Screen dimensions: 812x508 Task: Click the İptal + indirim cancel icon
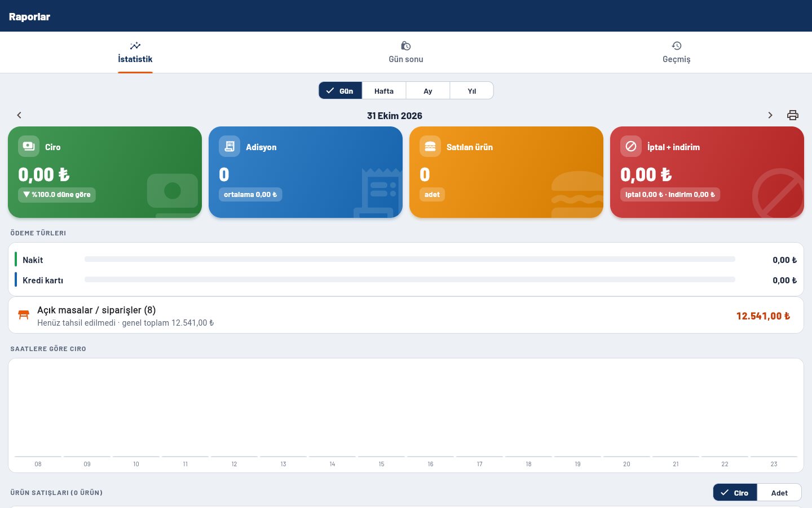click(631, 147)
